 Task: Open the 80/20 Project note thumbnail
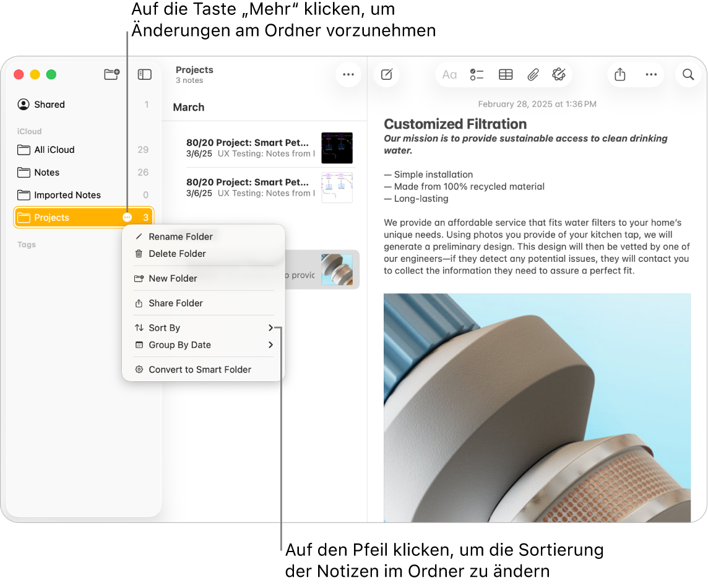click(337, 147)
